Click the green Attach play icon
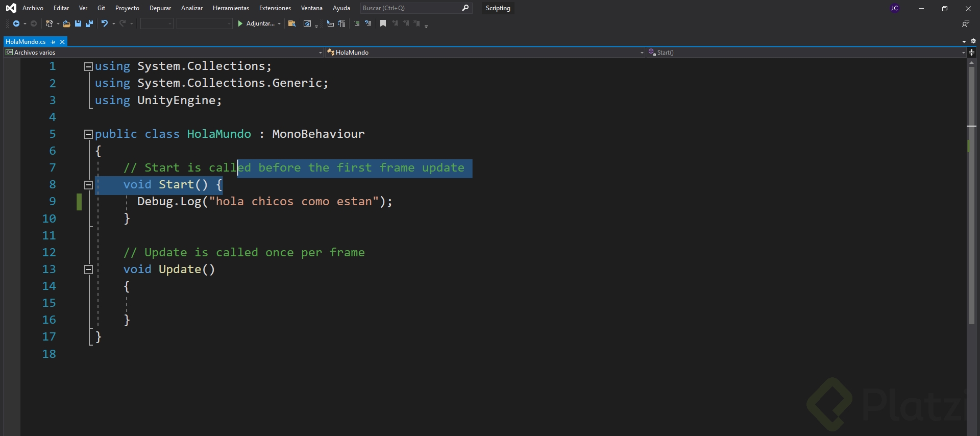The height and width of the screenshot is (436, 980). point(240,23)
